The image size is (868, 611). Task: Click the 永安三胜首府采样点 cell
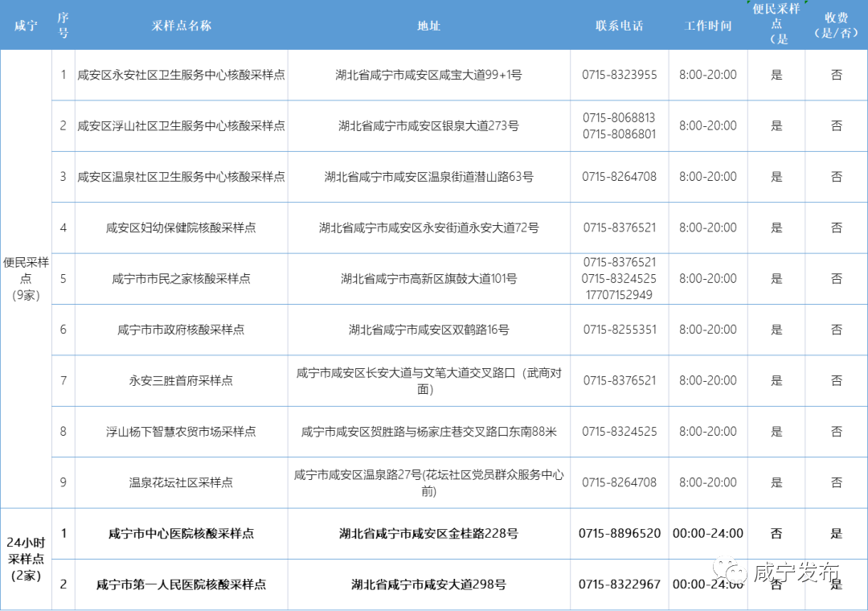pyautogui.click(x=181, y=380)
